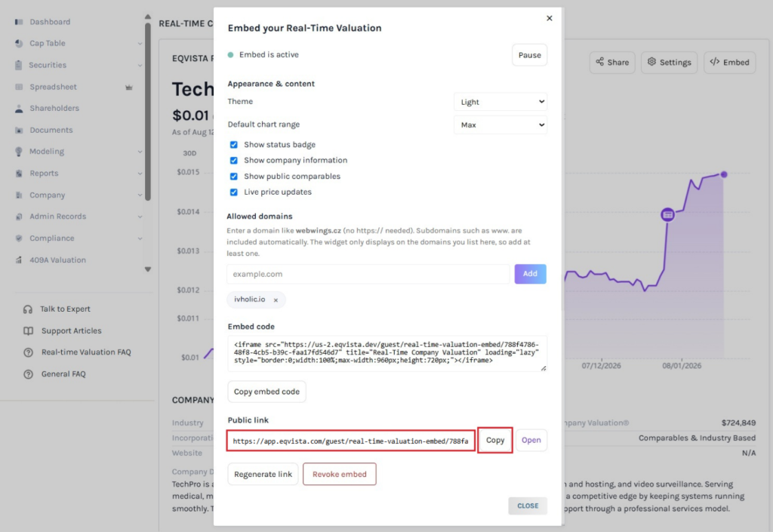Viewport: 773px width, 532px height.
Task: Click Revoke embed button
Action: point(339,475)
